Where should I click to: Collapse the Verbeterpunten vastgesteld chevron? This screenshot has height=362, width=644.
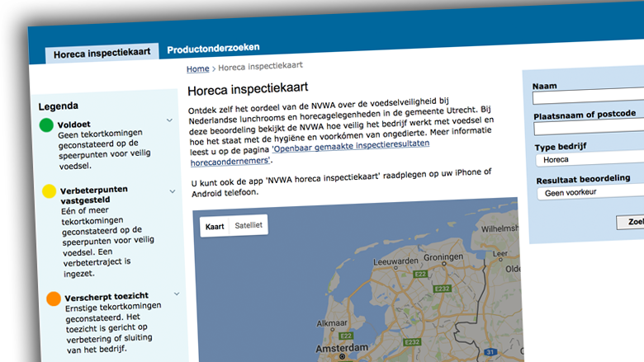click(x=172, y=191)
